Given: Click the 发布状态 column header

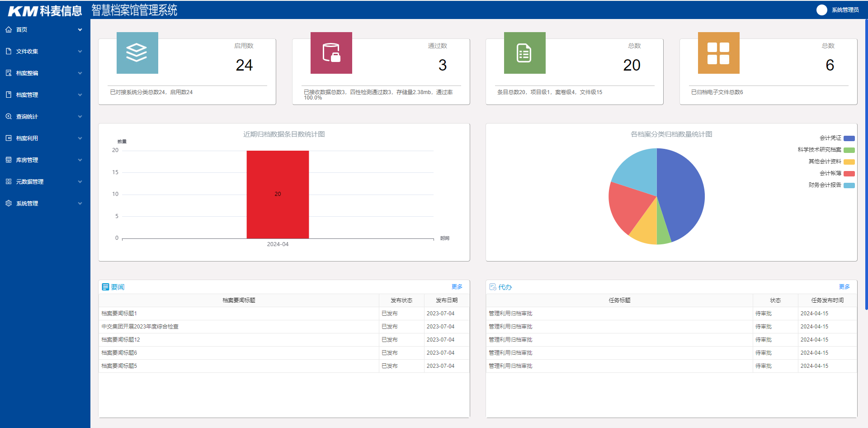Looking at the screenshot, I should click(401, 300).
